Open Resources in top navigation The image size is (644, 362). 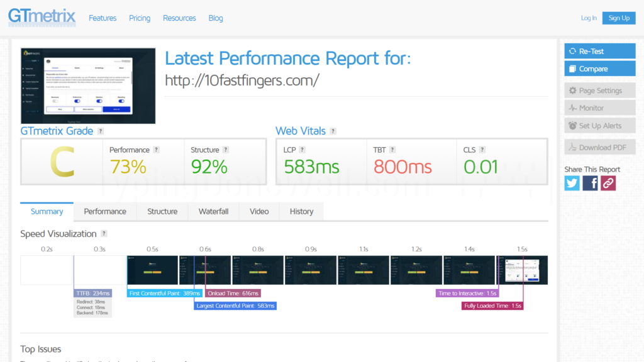tap(179, 18)
